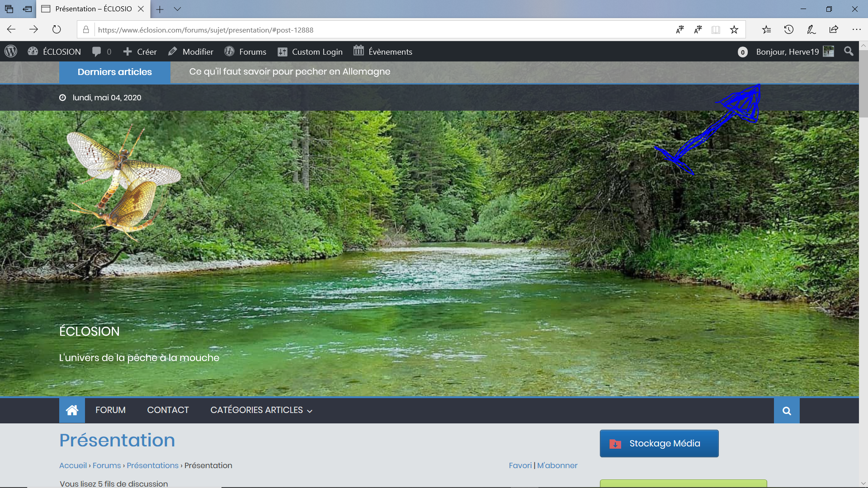
Task: Click the browser Back arrow
Action: (x=11, y=30)
